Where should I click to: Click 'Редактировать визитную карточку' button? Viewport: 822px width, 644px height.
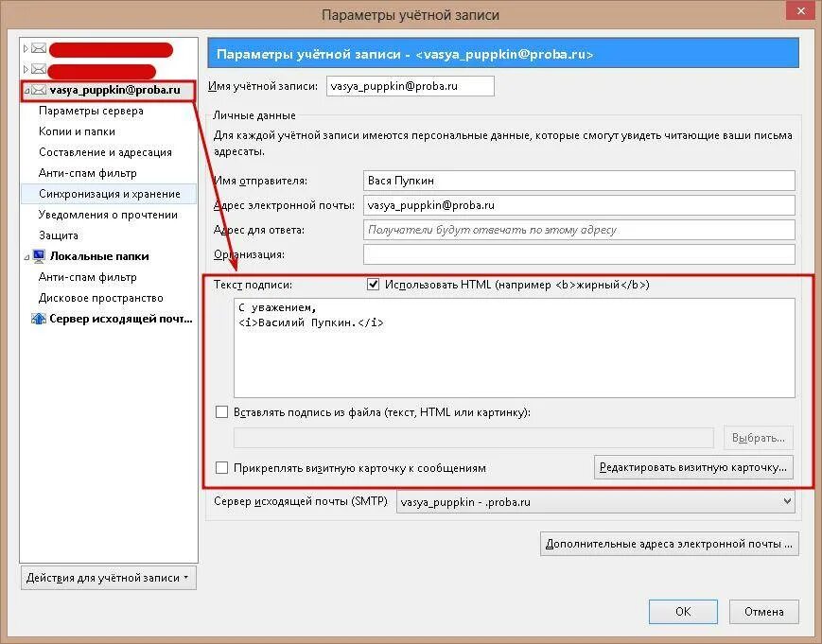pyautogui.click(x=693, y=467)
